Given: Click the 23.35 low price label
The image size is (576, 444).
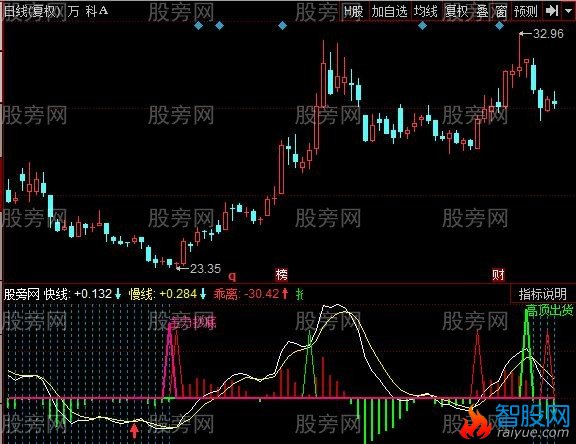Looking at the screenshot, I should click(205, 269).
